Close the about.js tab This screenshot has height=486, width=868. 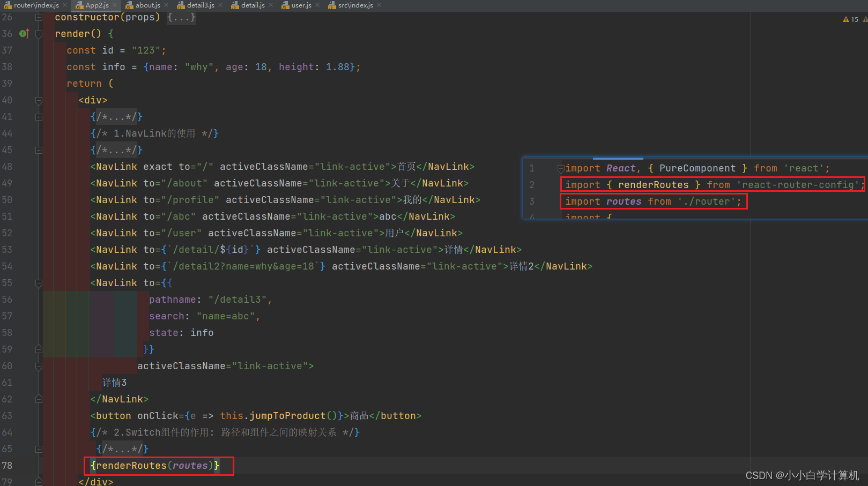tap(166, 5)
